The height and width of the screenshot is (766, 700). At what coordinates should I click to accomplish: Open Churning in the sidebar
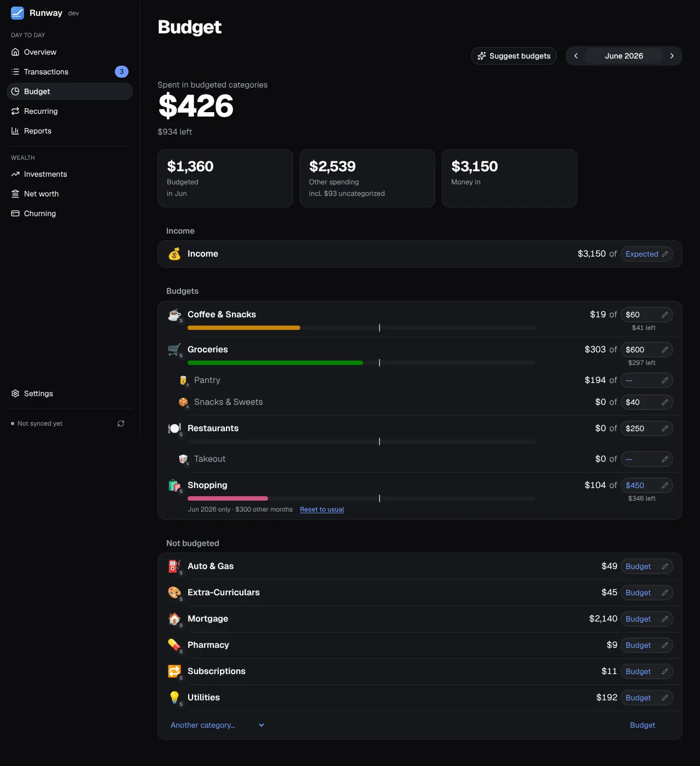[69, 213]
